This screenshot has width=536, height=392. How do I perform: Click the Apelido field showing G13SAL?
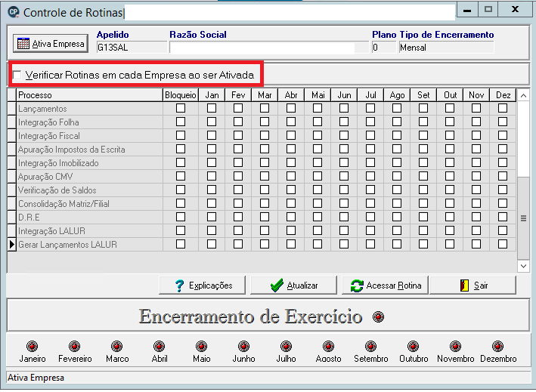tap(132, 48)
